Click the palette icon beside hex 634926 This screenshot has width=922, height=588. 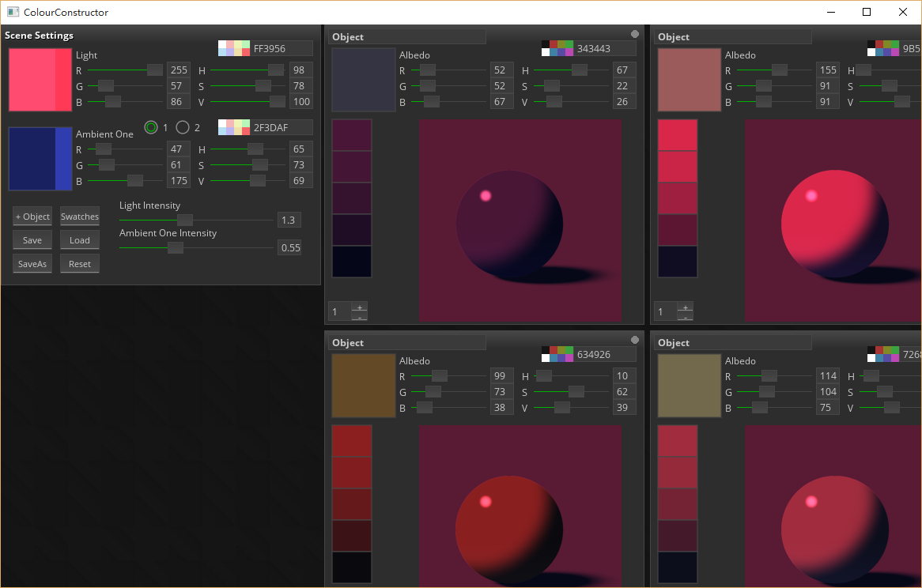(x=557, y=354)
